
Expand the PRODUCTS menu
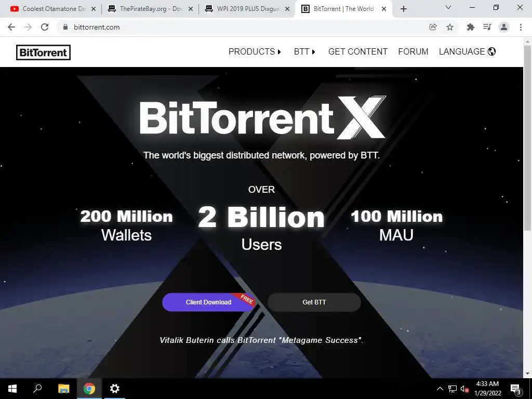255,51
